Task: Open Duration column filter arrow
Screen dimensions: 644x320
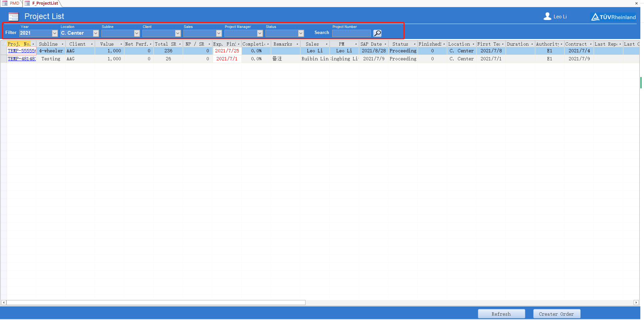Action: (532, 44)
